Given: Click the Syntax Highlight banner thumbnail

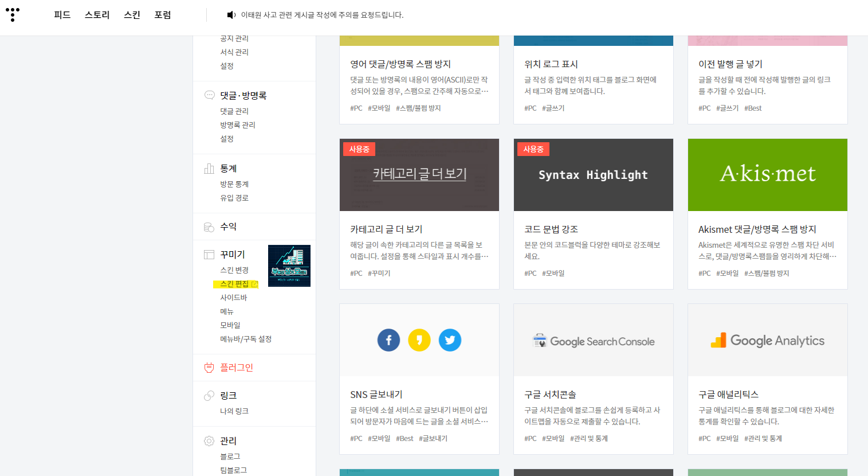Looking at the screenshot, I should [594, 175].
